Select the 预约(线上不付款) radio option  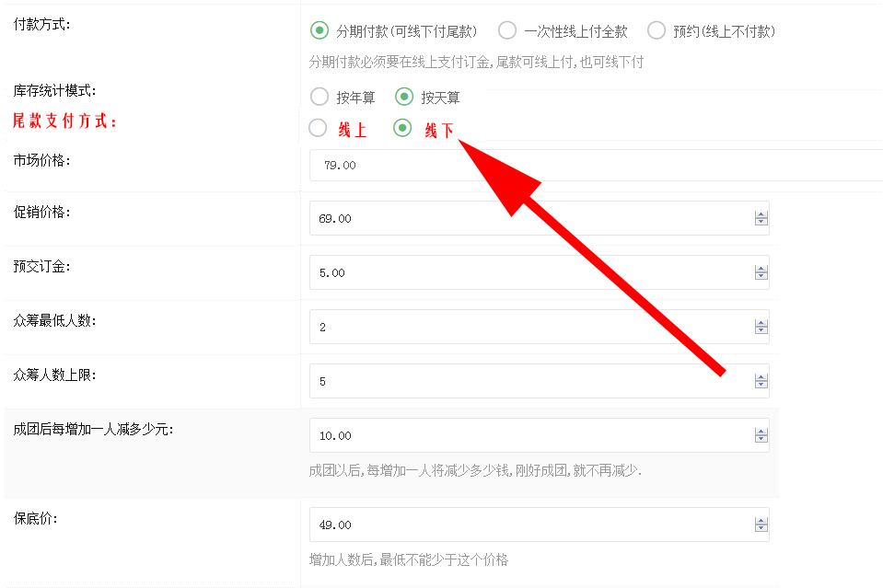[656, 31]
